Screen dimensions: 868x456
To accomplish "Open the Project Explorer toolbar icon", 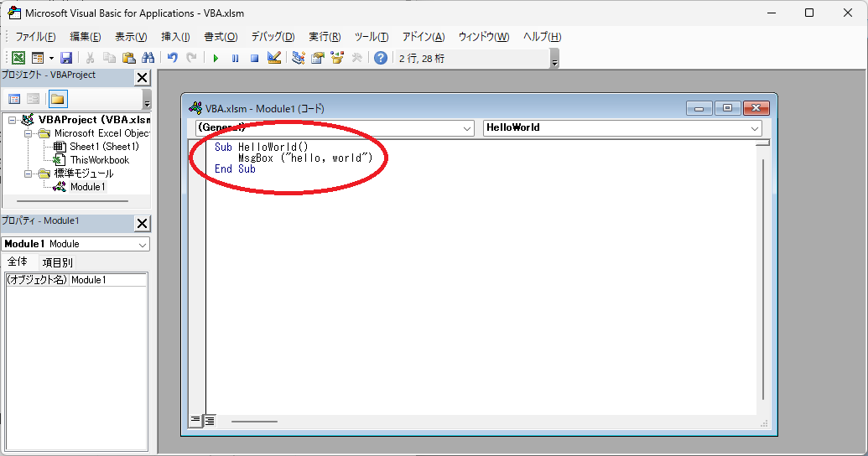I will tap(299, 58).
